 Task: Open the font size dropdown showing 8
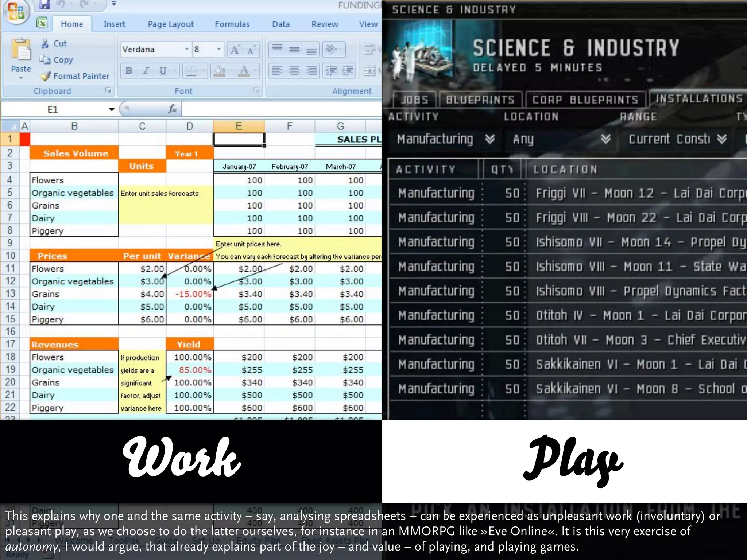tap(219, 49)
